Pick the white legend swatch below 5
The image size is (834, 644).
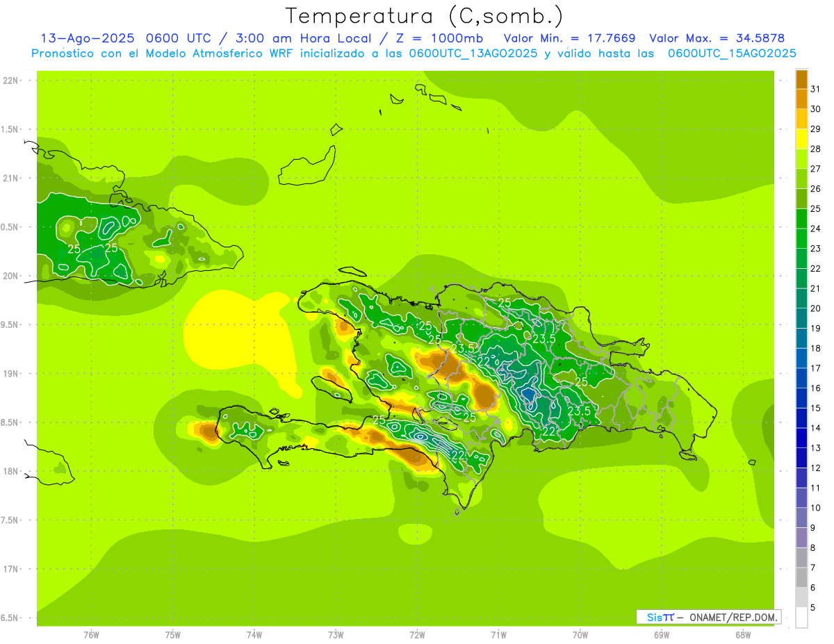801,618
